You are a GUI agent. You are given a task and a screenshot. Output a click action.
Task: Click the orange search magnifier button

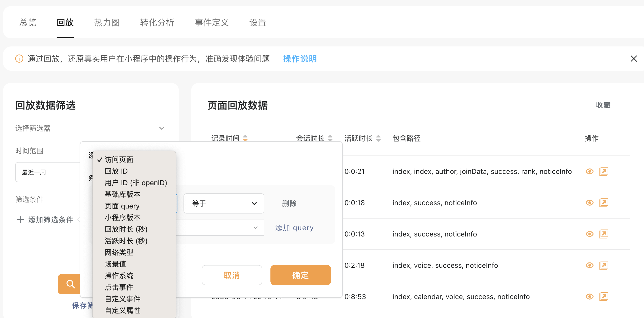click(x=70, y=284)
